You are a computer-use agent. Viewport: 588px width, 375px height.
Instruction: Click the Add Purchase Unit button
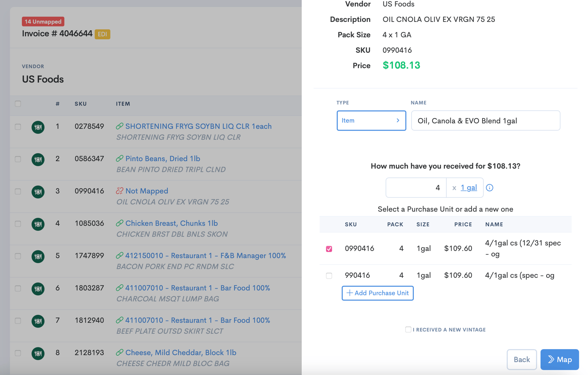pyautogui.click(x=377, y=293)
